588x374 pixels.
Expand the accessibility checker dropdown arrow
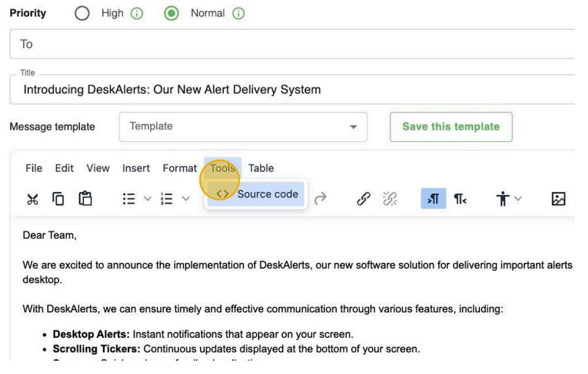click(518, 198)
